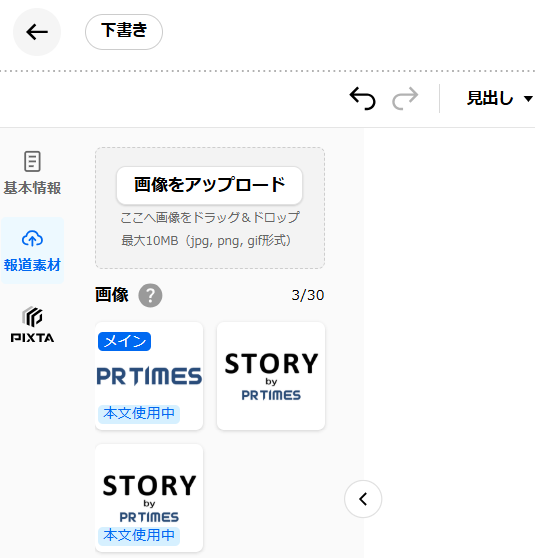Click the 下書き draft status button

(x=124, y=32)
